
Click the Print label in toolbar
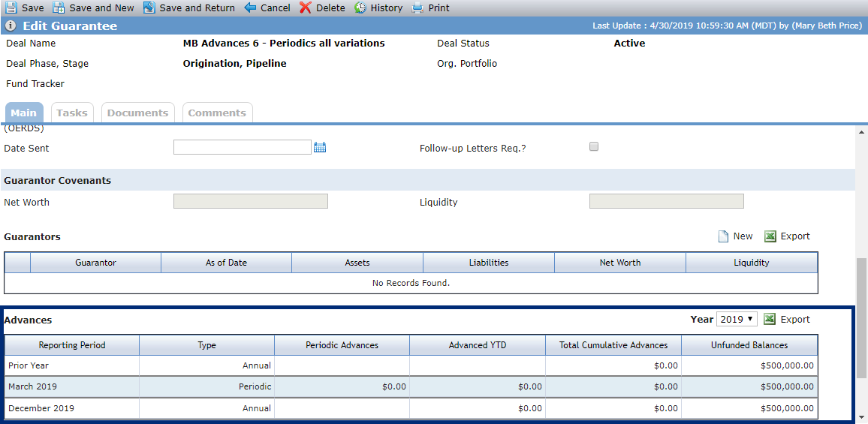(x=439, y=8)
